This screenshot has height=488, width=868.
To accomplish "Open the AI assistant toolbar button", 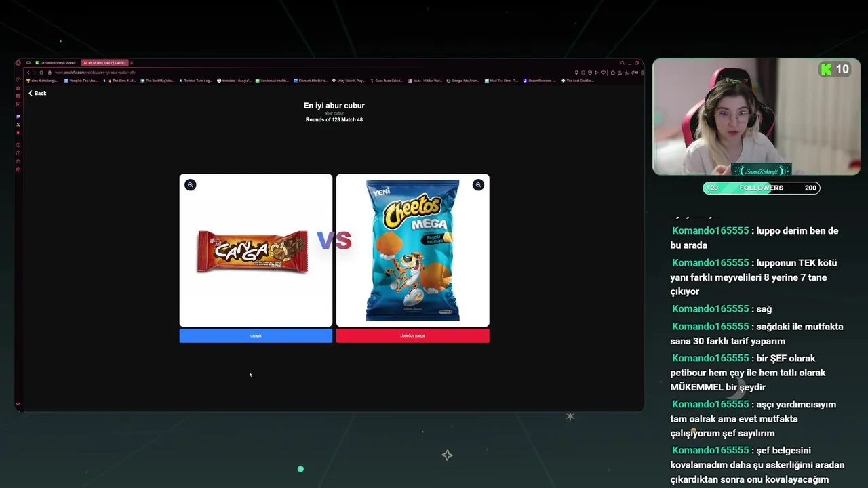I will (x=634, y=73).
